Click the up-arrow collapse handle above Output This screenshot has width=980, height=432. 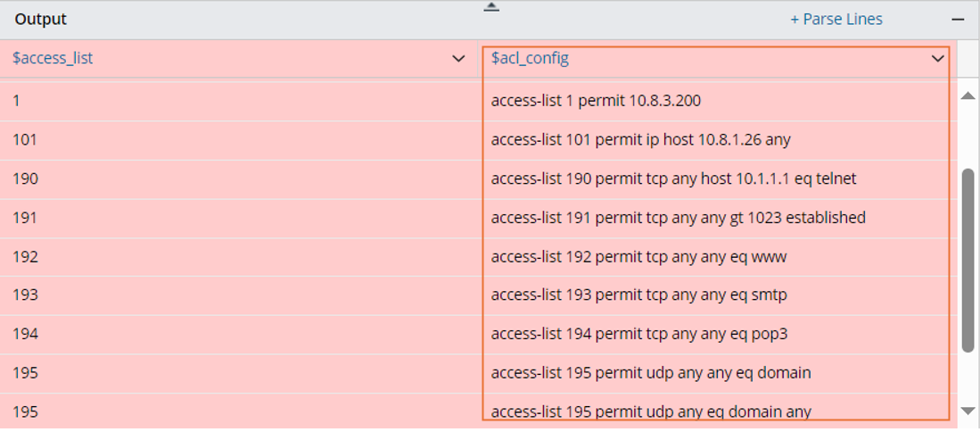point(491,7)
